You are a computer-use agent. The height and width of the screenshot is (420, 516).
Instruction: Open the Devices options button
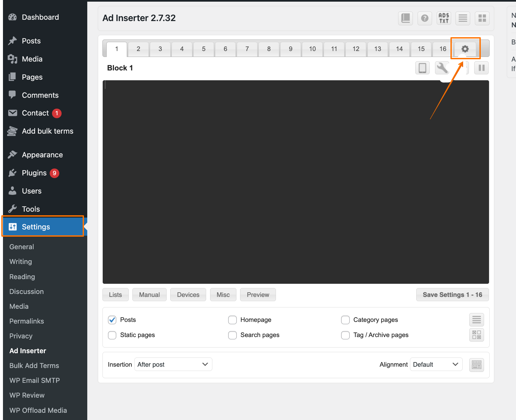[188, 295]
